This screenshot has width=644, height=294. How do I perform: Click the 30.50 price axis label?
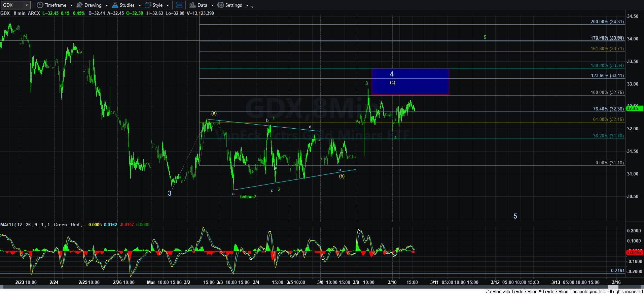coord(633,196)
